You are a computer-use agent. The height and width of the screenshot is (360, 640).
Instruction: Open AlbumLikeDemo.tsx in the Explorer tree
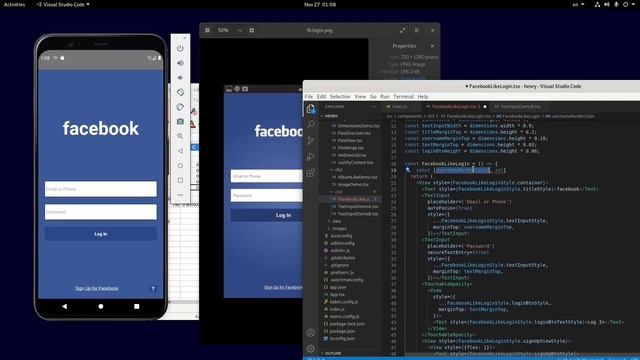(358, 177)
